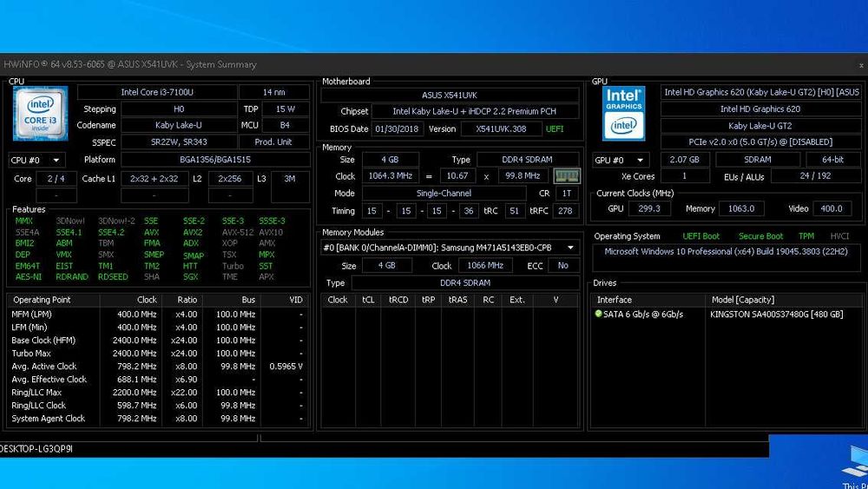Click the SGX feature label
868x489 pixels.
click(x=190, y=277)
